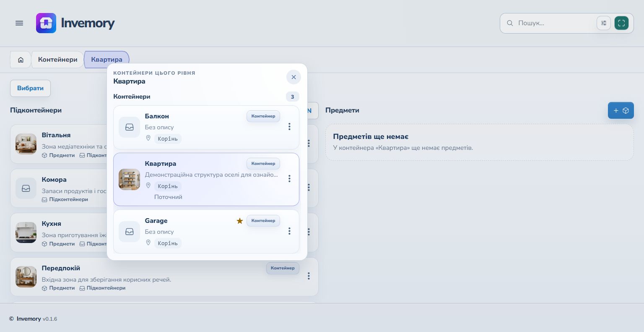Click the Підконтейнери link under Передпокій
This screenshot has height=332, width=644.
(x=103, y=288)
